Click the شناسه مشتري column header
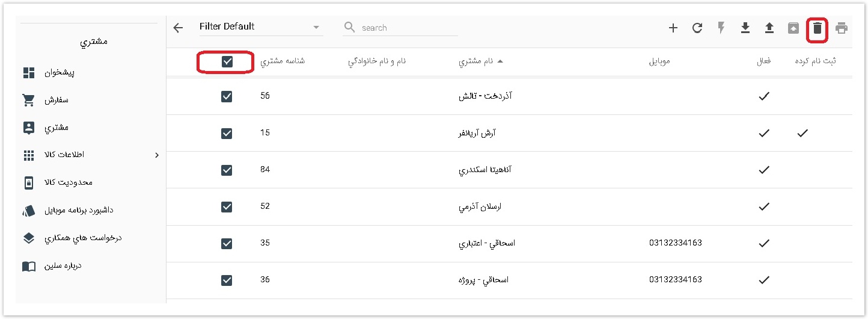 (283, 61)
